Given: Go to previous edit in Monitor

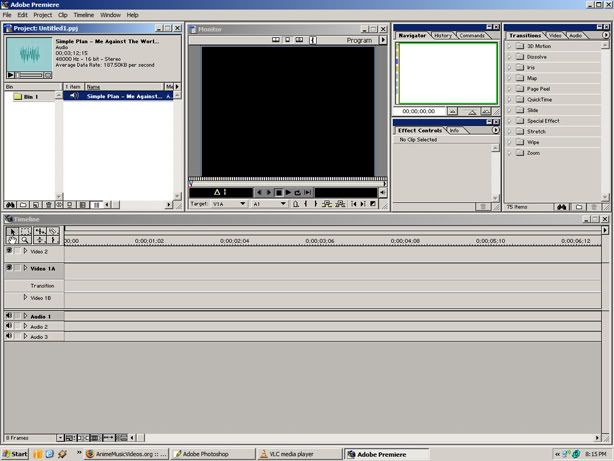Looking at the screenshot, I should 354,204.
